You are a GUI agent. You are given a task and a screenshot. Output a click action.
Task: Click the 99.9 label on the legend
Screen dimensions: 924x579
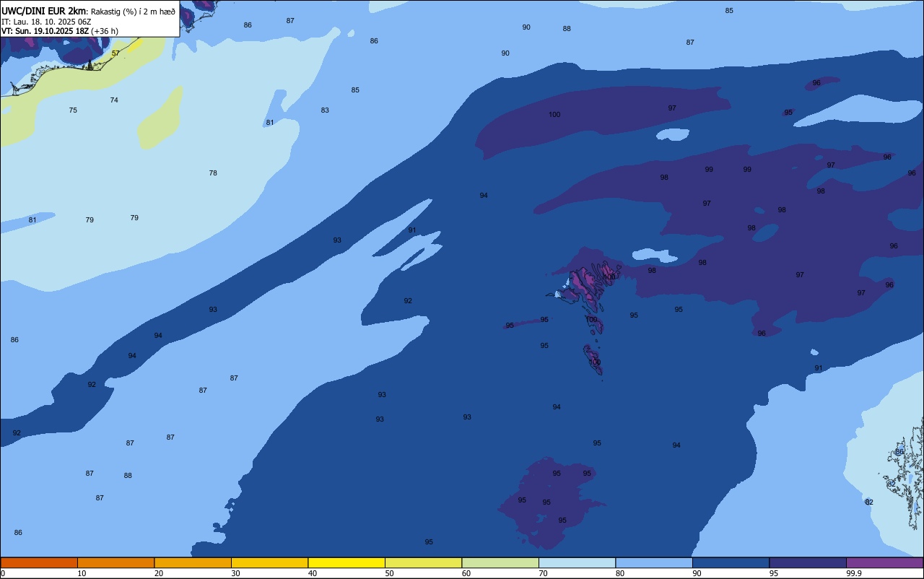coord(854,573)
